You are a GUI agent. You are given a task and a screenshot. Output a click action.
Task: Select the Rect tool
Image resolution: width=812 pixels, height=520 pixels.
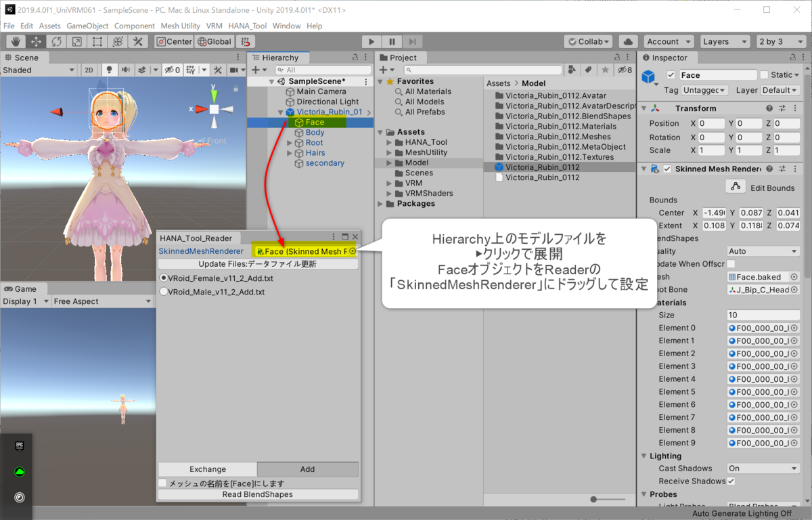97,41
